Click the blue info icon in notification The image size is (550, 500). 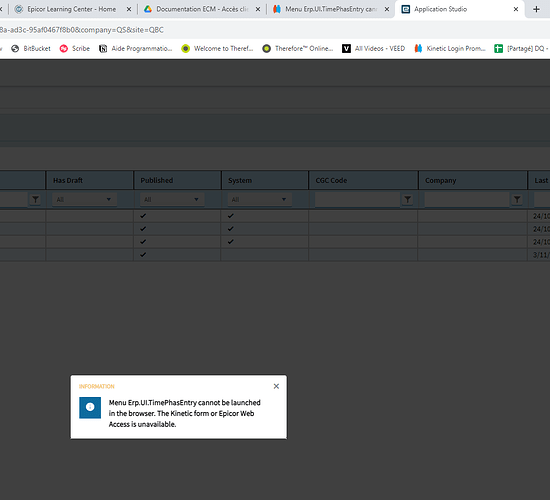tap(90, 407)
